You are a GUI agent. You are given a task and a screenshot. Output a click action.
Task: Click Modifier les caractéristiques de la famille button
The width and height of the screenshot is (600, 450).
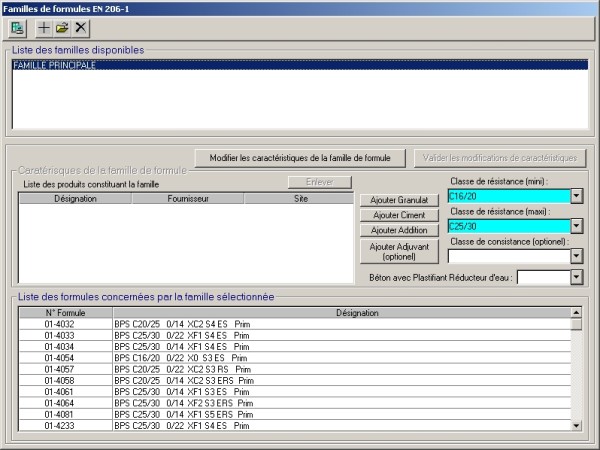(x=301, y=158)
